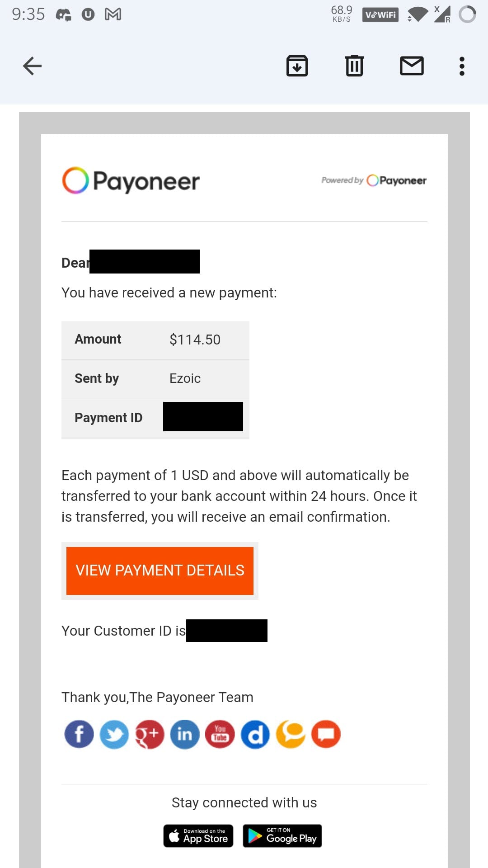This screenshot has height=868, width=488.
Task: Open Payoneer Facebook page icon
Action: point(79,734)
